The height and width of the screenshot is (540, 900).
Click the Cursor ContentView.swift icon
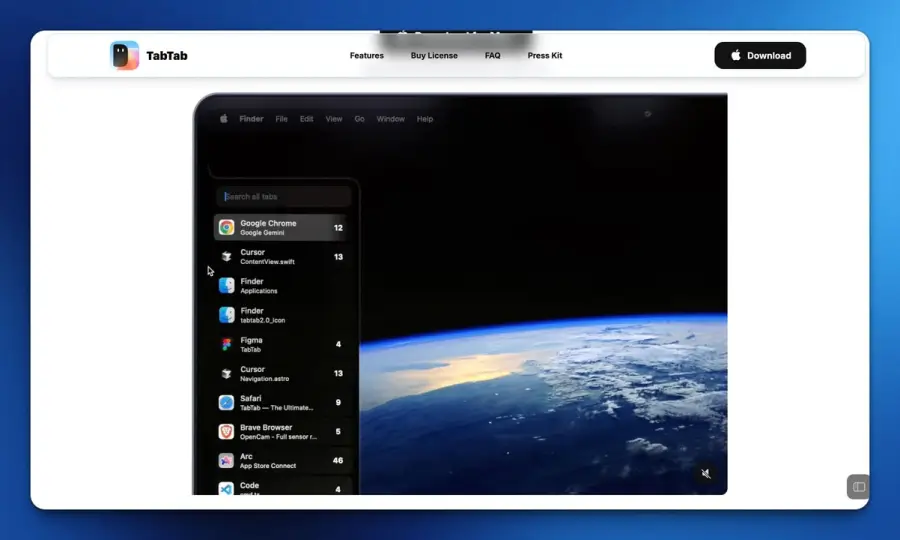click(227, 257)
